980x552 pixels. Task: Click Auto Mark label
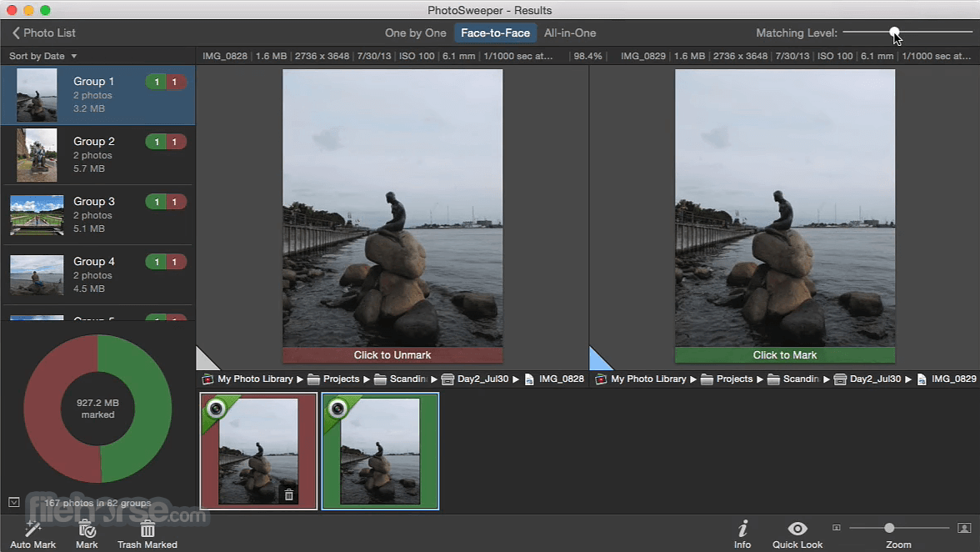(33, 544)
